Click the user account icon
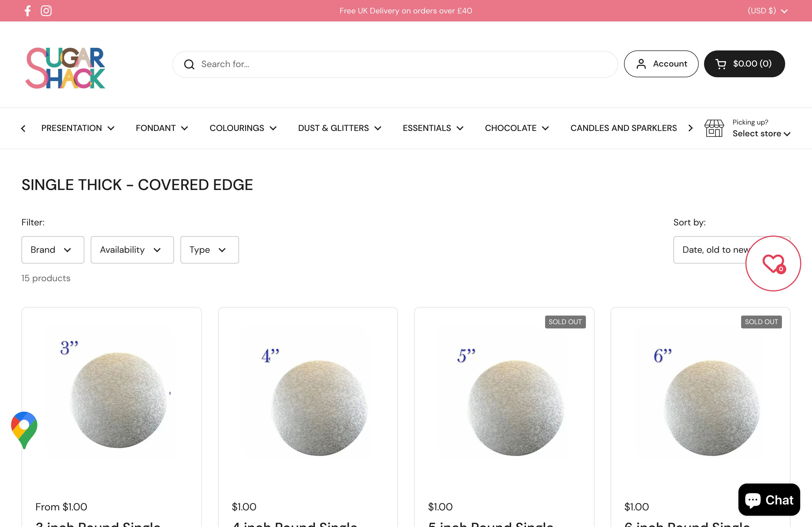Image resolution: width=812 pixels, height=527 pixels. point(641,64)
